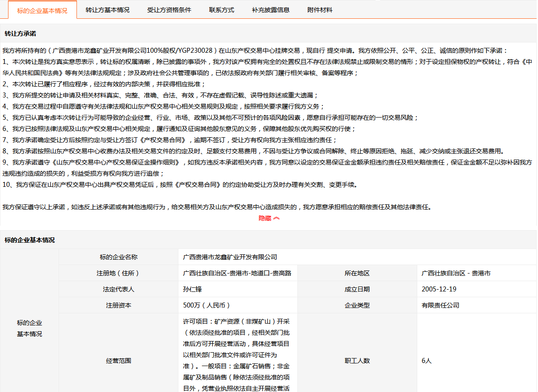Click commitment item 8 about 交易费用

click(254, 151)
